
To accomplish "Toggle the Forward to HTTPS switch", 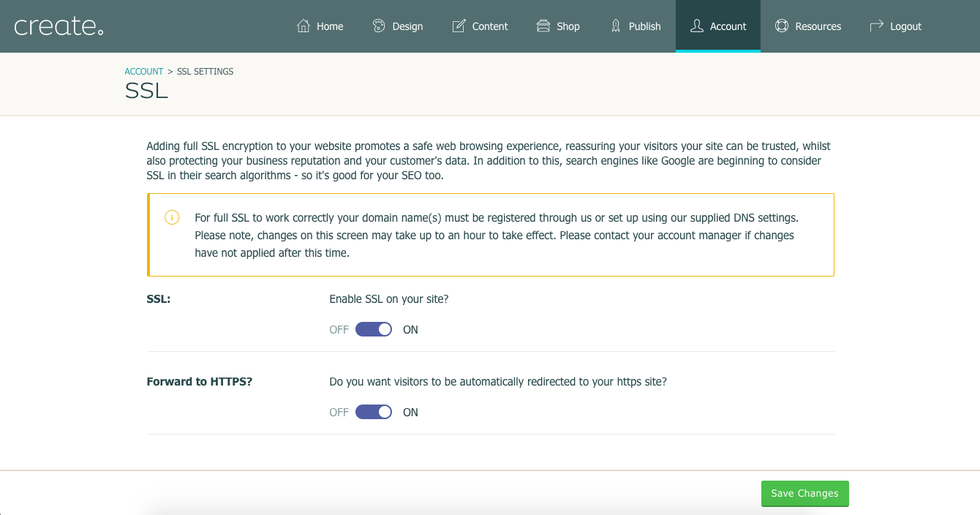I will click(374, 412).
